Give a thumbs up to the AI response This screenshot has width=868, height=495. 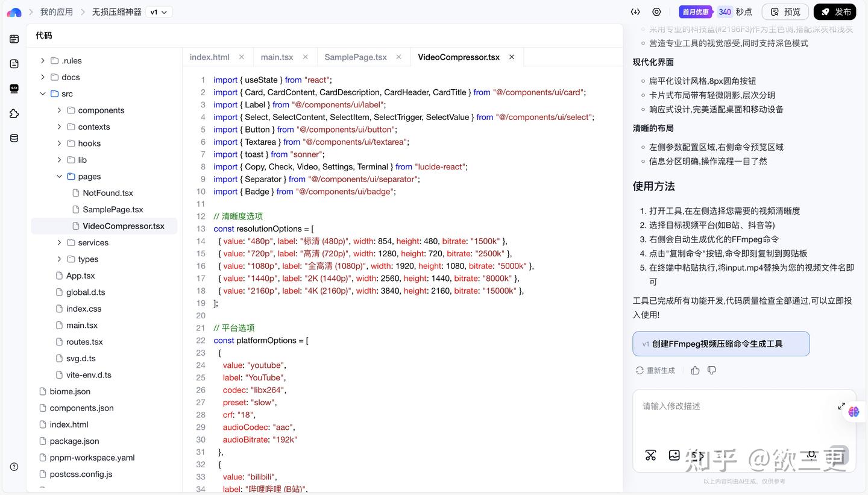tap(695, 370)
